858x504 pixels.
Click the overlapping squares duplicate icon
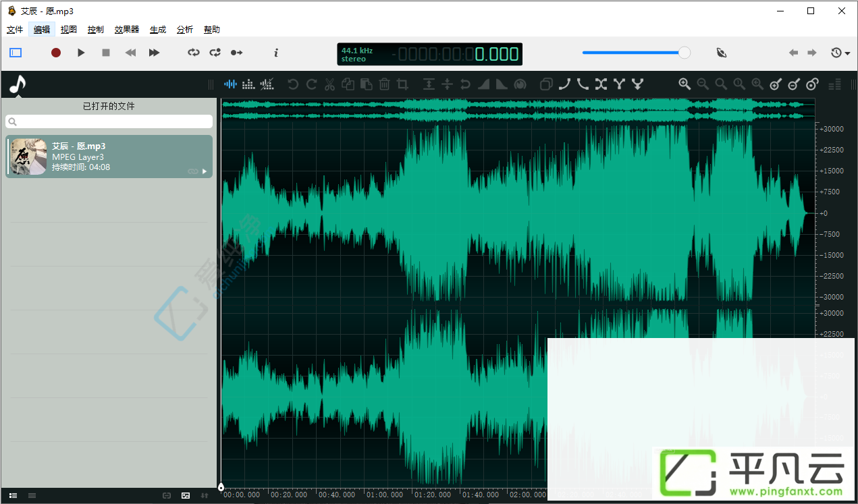tap(546, 84)
